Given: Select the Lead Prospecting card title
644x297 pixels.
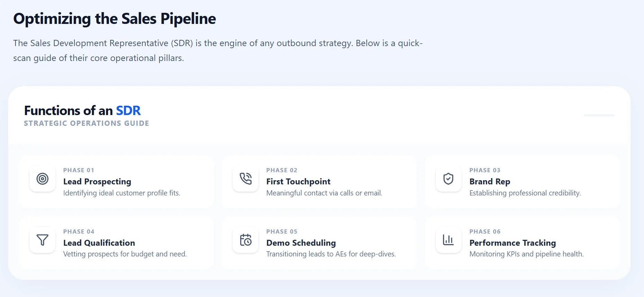Looking at the screenshot, I should (x=97, y=182).
